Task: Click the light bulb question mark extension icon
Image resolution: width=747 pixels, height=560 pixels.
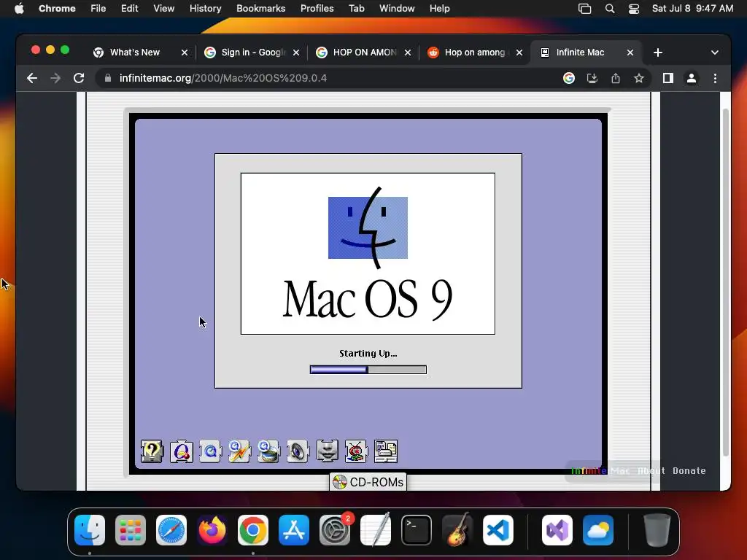Action: [152, 451]
